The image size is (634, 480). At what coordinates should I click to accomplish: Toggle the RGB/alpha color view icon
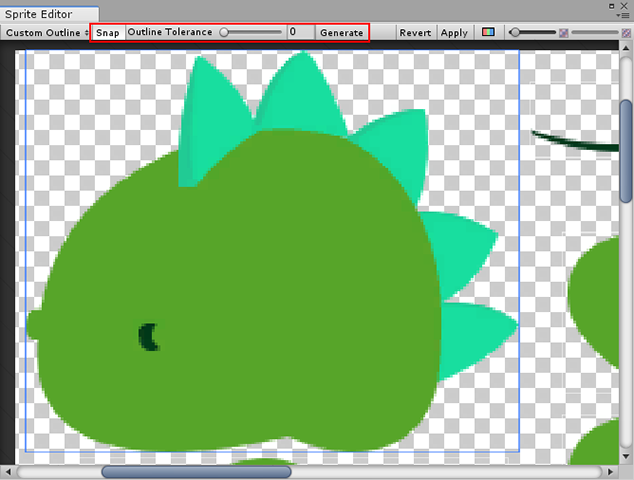click(487, 32)
